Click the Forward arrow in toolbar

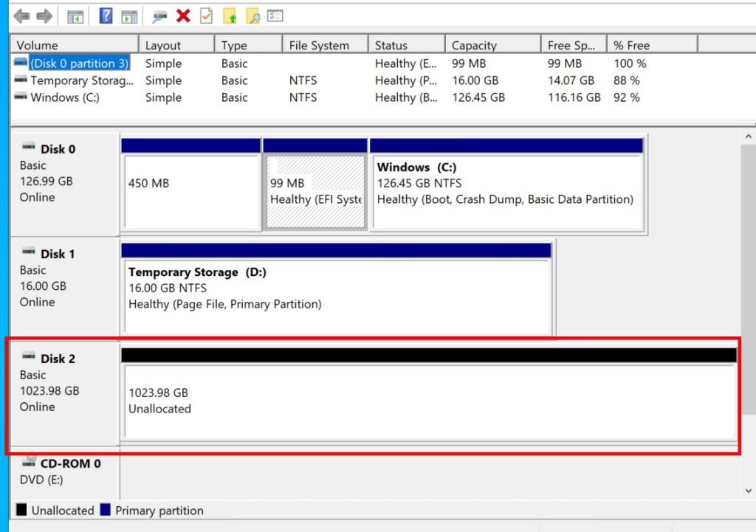pos(44,16)
